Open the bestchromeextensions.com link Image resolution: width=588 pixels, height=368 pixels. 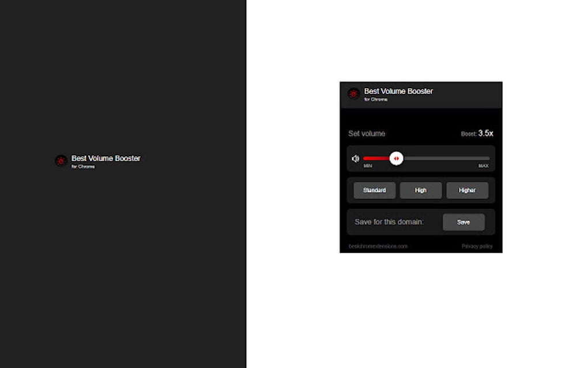[x=378, y=246]
